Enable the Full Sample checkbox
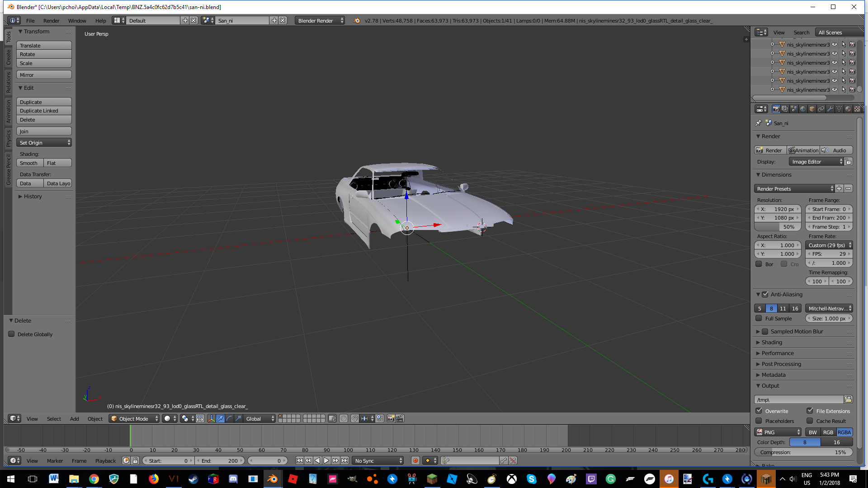This screenshot has height=488, width=868. tap(759, 319)
